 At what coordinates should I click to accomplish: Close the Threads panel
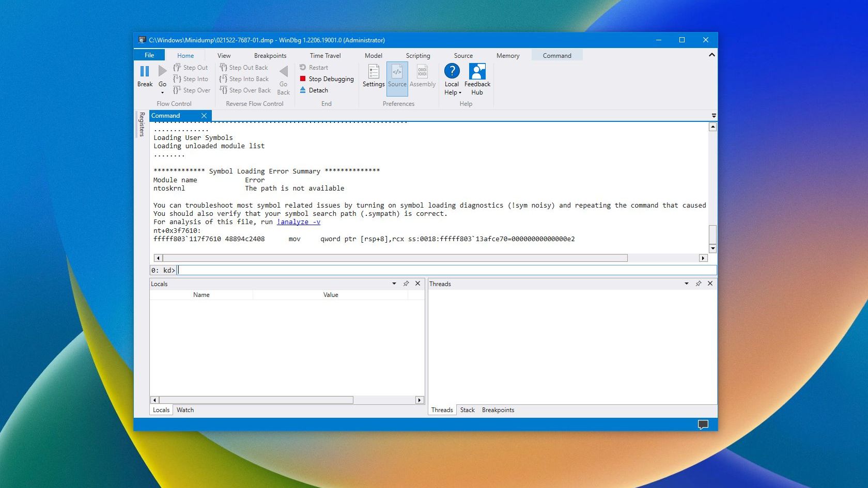click(710, 284)
